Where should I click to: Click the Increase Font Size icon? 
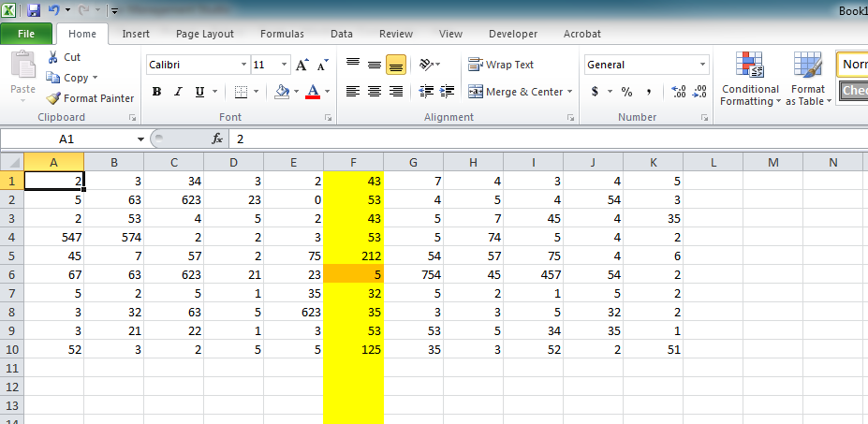point(302,66)
